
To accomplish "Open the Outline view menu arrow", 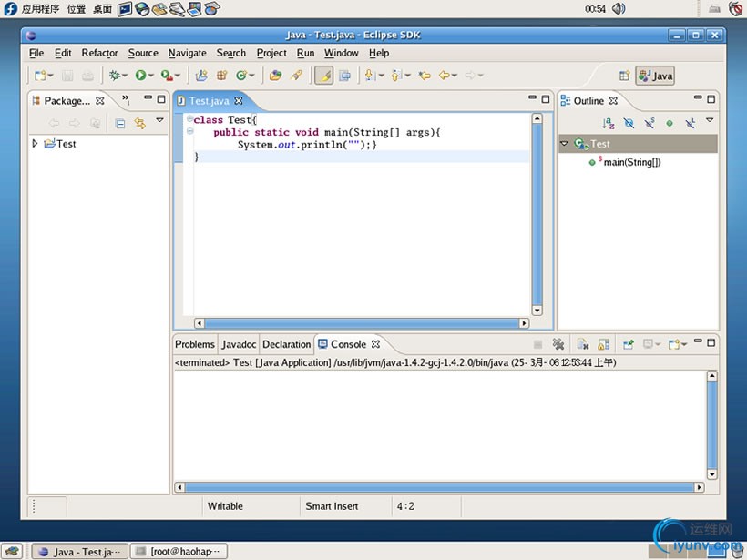I will [x=710, y=120].
